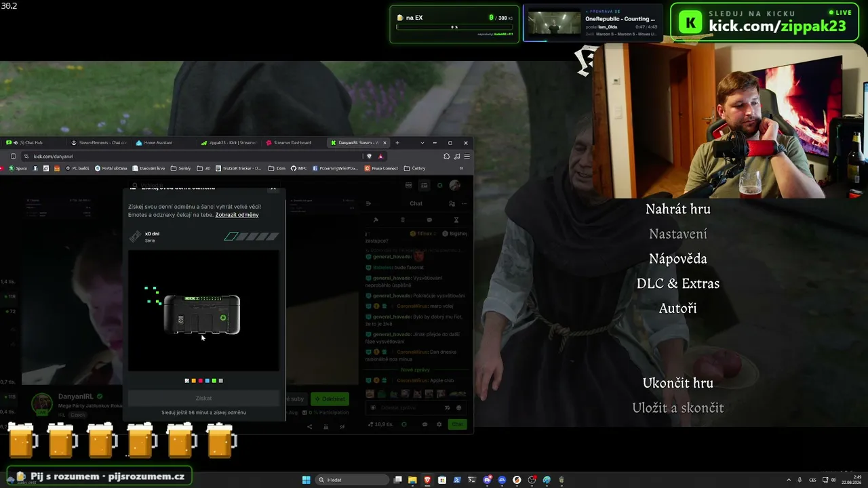The width and height of the screenshot is (868, 488).
Task: Select Autoři in the game menu
Action: click(677, 308)
